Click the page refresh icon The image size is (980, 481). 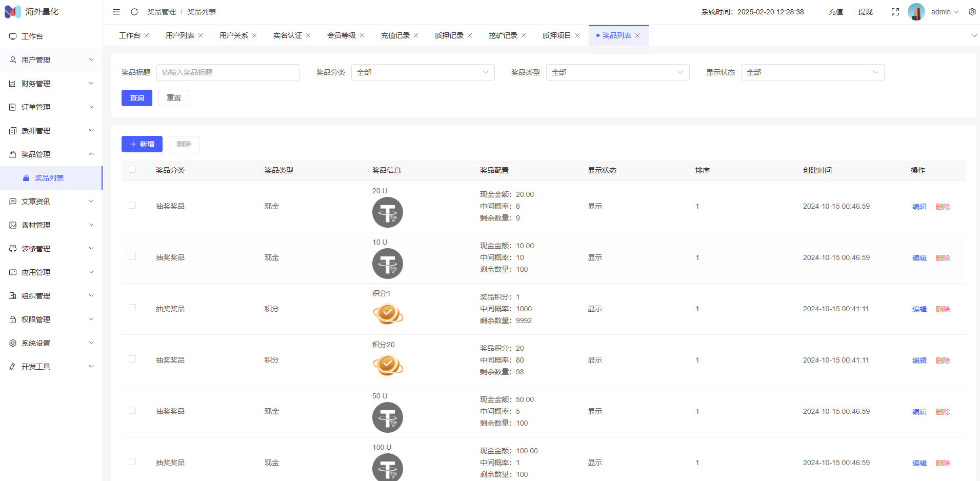coord(134,12)
